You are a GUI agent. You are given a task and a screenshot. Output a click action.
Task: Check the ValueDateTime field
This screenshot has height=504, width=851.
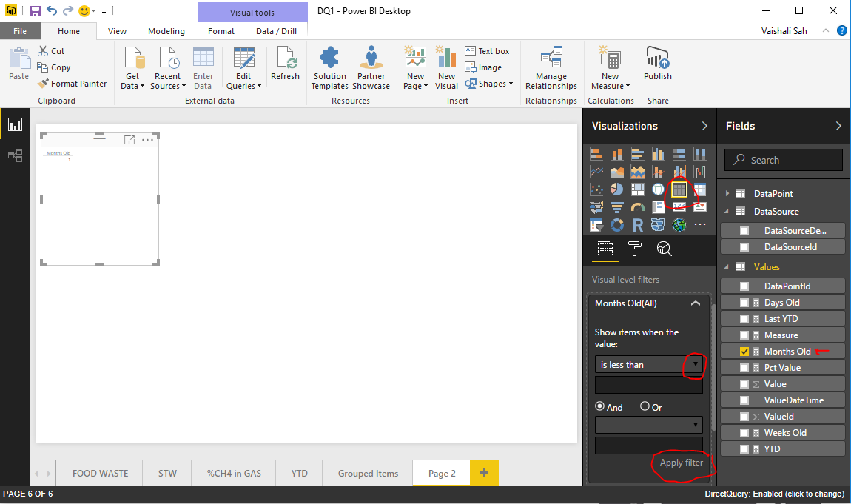744,400
